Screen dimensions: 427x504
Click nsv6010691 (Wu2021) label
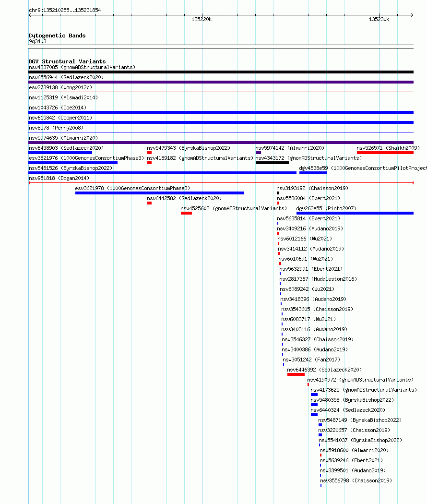(x=306, y=259)
